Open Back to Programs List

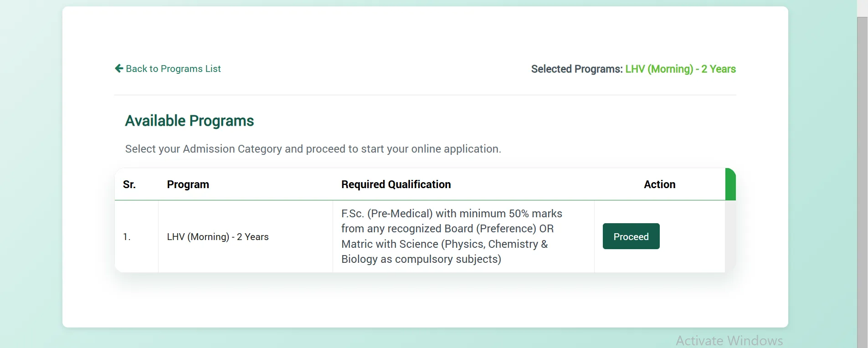click(173, 68)
